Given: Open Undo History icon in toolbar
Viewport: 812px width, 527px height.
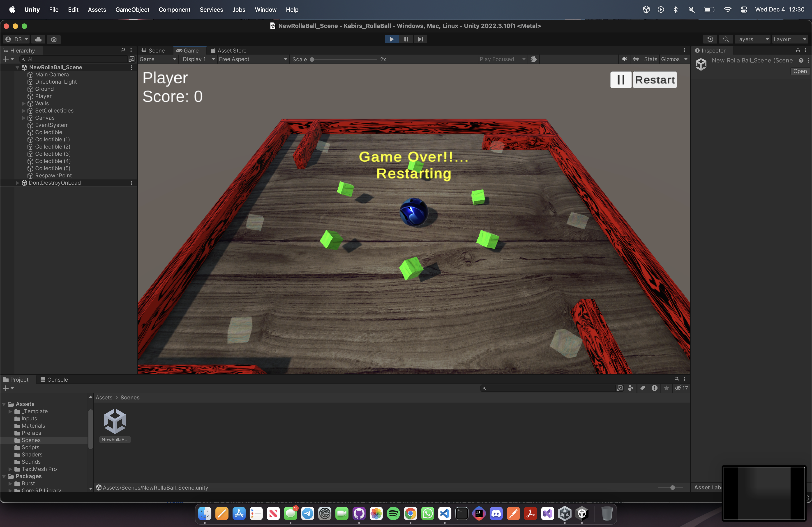Looking at the screenshot, I should click(x=710, y=39).
